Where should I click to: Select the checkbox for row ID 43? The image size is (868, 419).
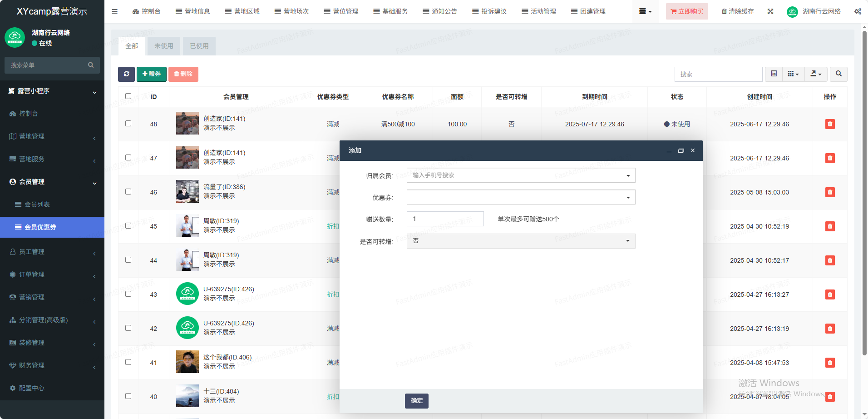(x=128, y=294)
